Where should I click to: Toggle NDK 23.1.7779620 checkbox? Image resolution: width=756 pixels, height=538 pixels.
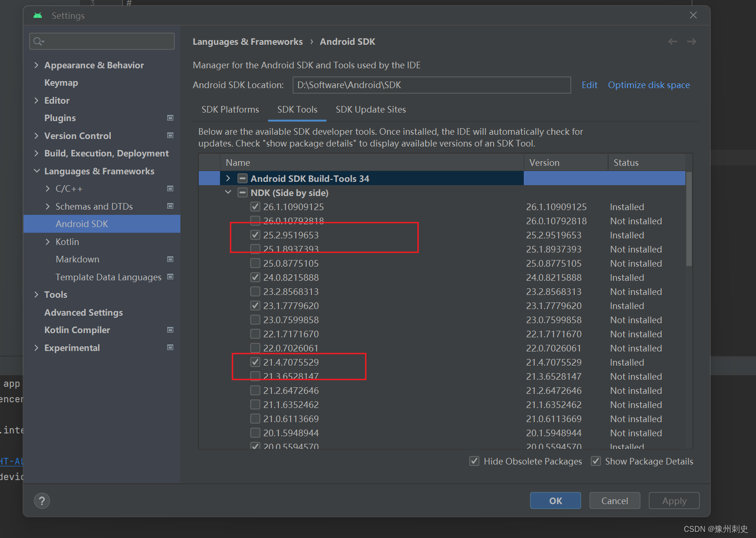(255, 305)
